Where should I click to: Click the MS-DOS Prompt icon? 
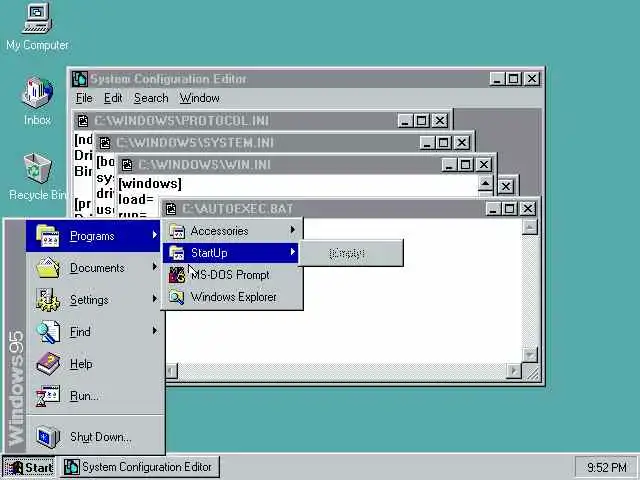(177, 275)
